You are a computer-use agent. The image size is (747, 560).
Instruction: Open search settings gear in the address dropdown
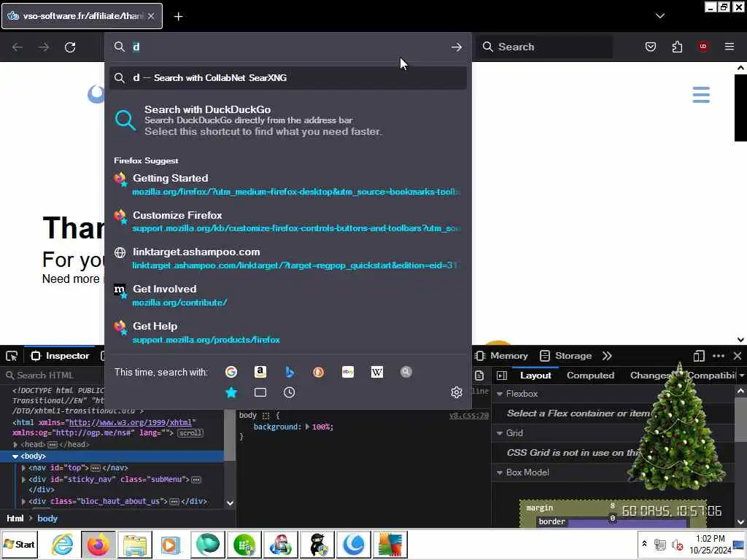click(457, 392)
